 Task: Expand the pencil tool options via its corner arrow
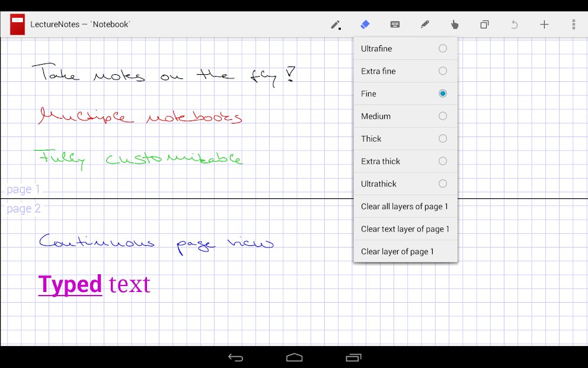(x=340, y=28)
